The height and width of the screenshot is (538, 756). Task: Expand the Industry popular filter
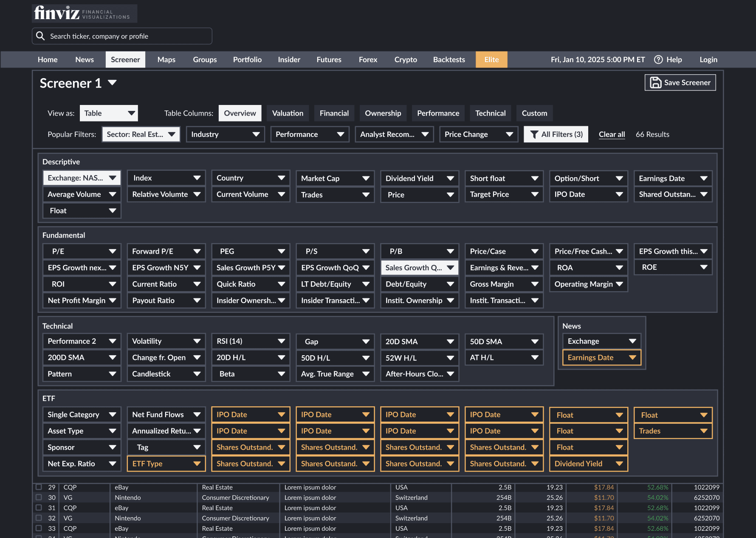tap(226, 134)
